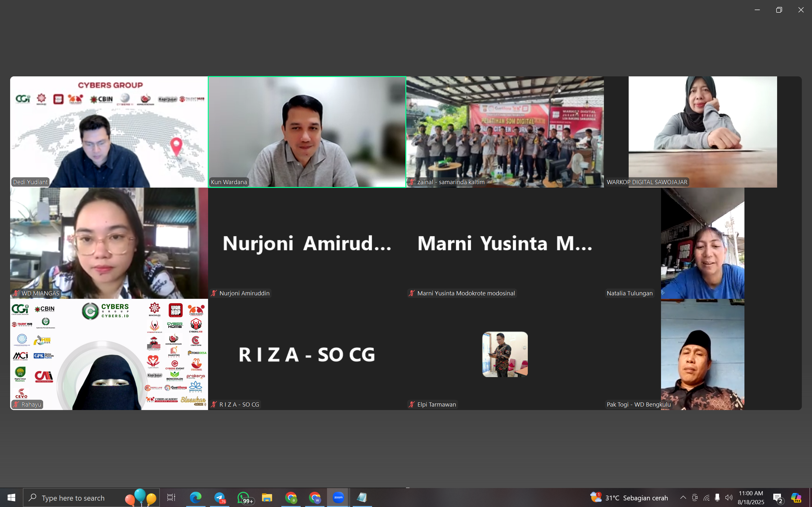This screenshot has width=812, height=507.
Task: Open the clock and date flyout
Action: (x=751, y=497)
